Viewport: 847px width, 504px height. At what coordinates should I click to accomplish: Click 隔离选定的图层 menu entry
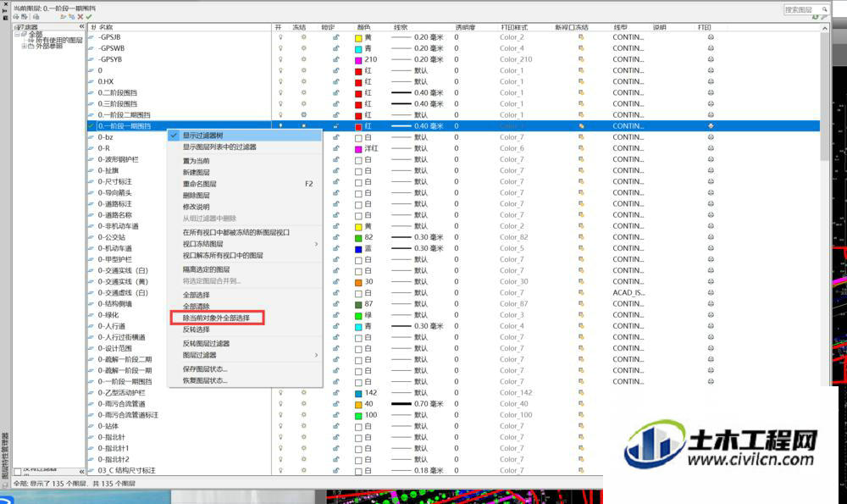[246, 269]
